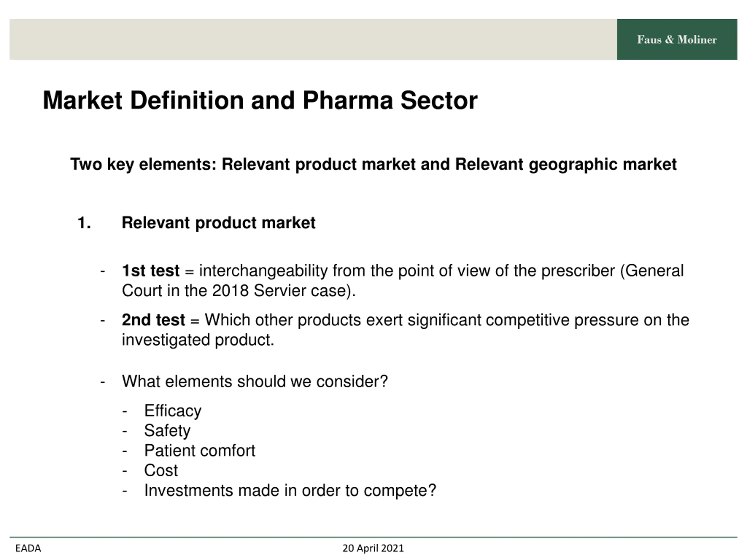Click the Safety bullet item

point(167,431)
